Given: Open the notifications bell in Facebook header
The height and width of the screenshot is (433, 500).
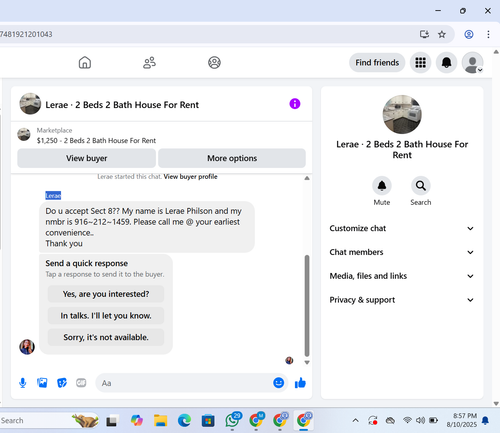Looking at the screenshot, I should [x=446, y=62].
